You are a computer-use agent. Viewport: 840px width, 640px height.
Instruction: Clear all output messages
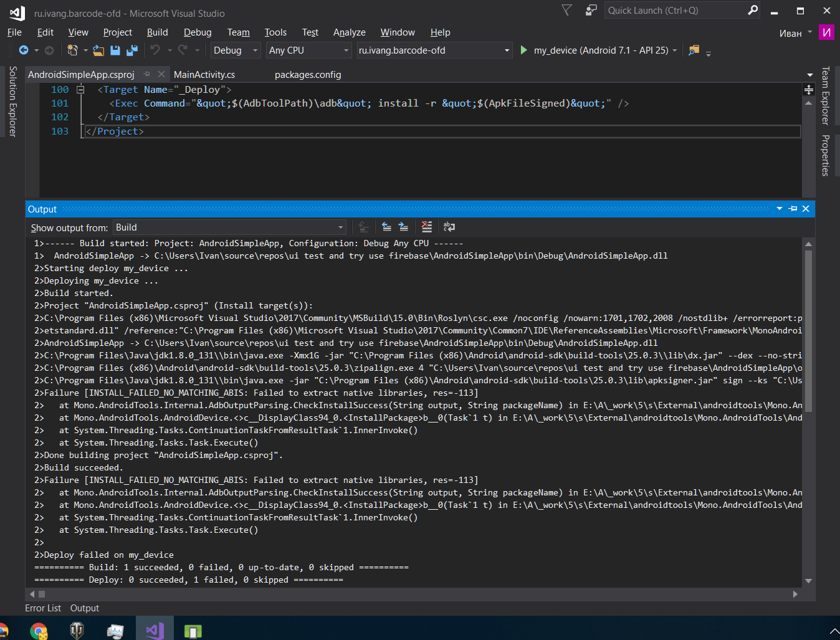[427, 227]
